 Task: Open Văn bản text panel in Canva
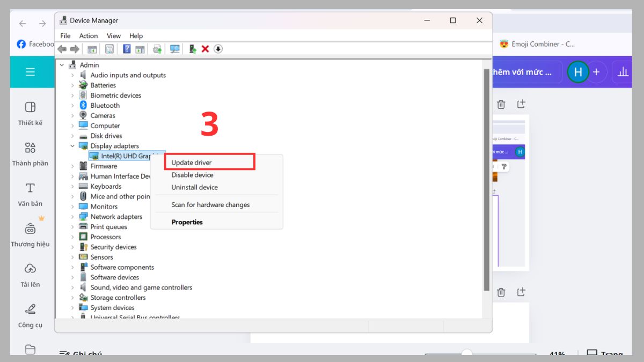[x=30, y=194]
